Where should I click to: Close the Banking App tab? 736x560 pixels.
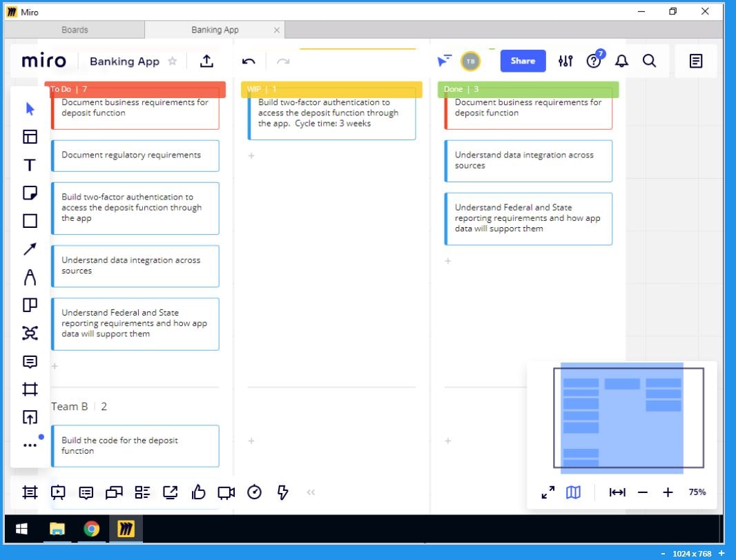coord(276,30)
